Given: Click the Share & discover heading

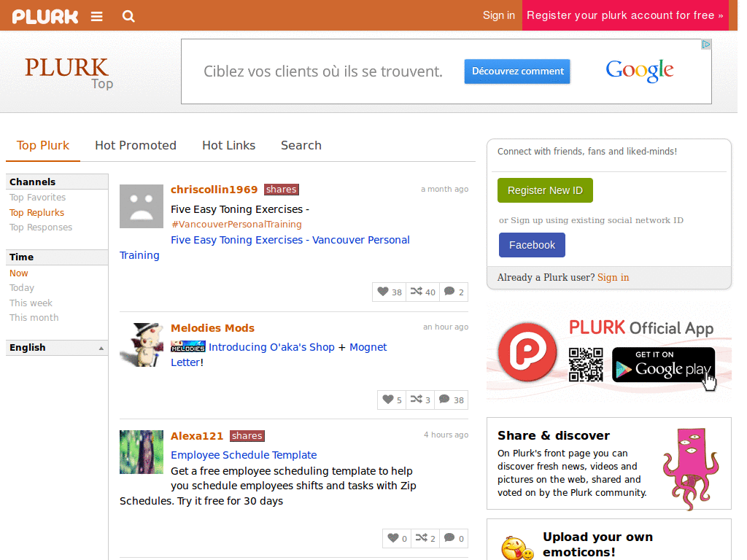Looking at the screenshot, I should pyautogui.click(x=554, y=436).
